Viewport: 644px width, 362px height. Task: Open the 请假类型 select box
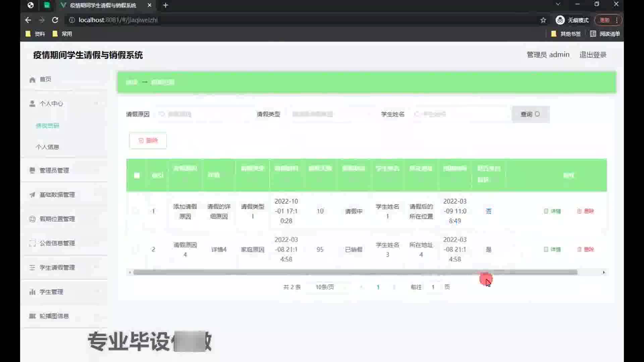point(330,114)
